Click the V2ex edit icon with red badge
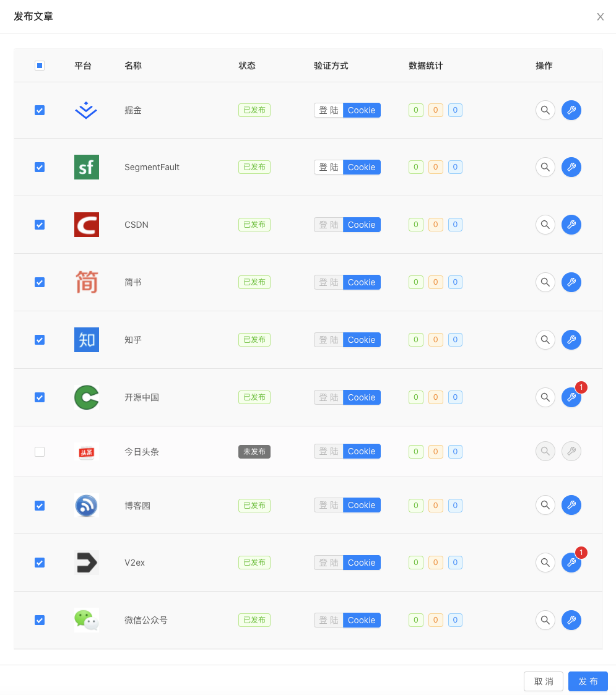This screenshot has height=695, width=616. (x=571, y=563)
